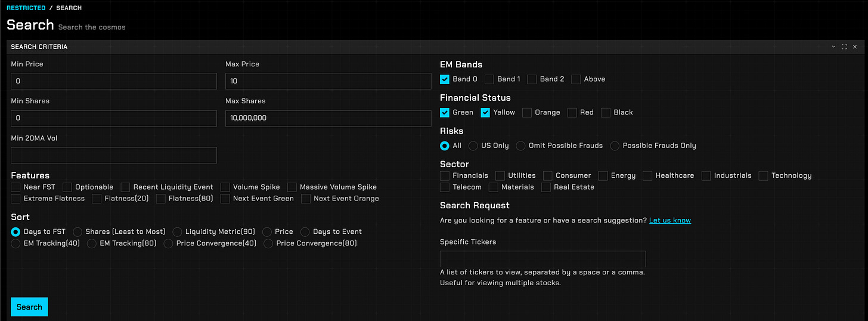
Task: Check the Massive Volume Spike feature
Action: [x=292, y=187]
